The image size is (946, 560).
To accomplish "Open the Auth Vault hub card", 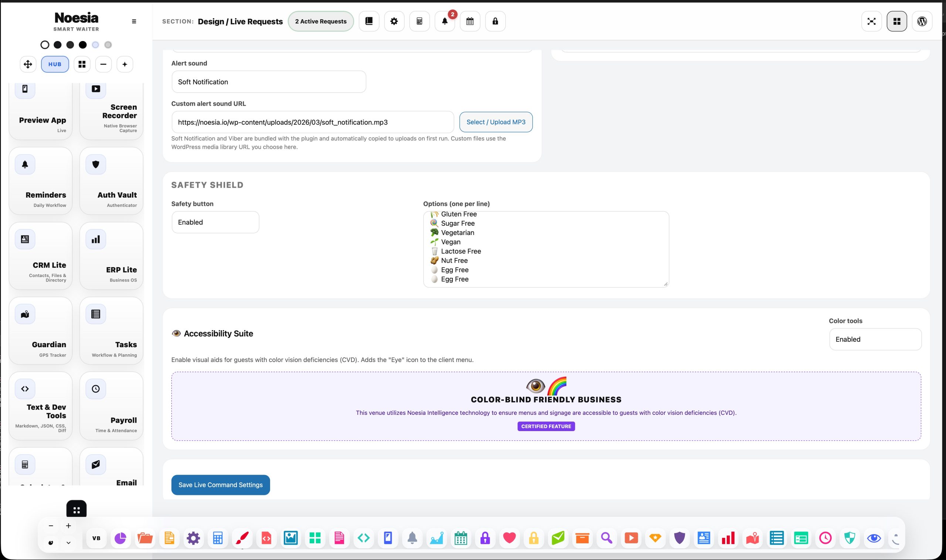I will [x=111, y=181].
